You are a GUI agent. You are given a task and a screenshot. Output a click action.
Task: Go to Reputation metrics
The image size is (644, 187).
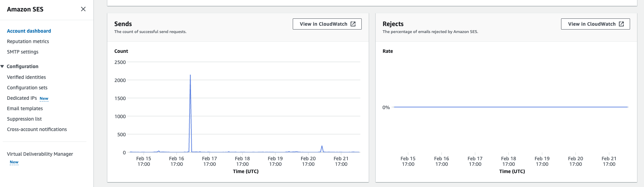28,41
